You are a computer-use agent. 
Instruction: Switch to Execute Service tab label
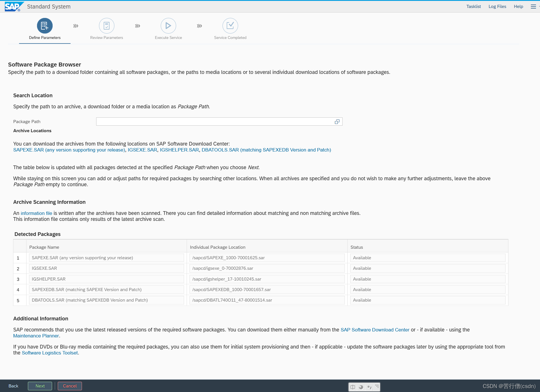[168, 38]
